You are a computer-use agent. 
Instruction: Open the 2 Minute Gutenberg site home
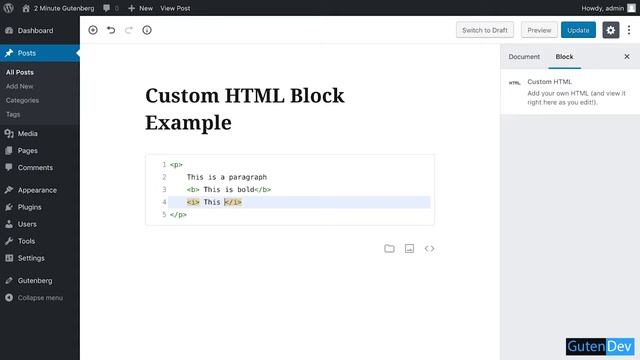point(58,8)
